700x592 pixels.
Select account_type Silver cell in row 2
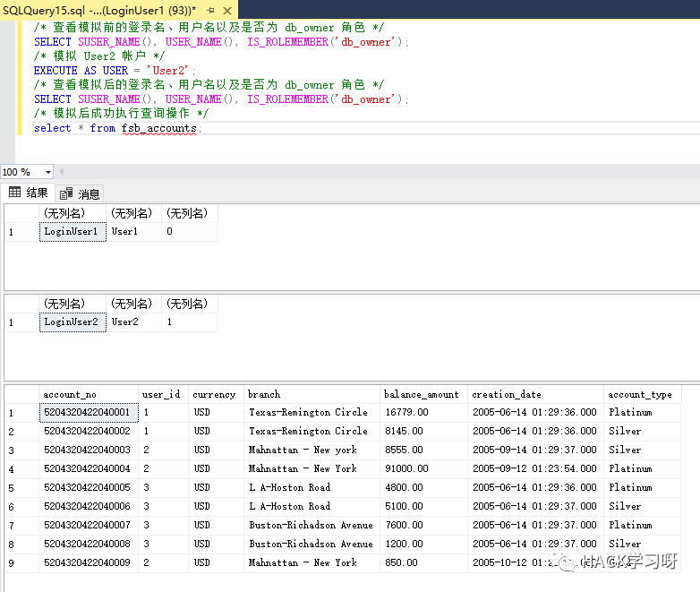pyautogui.click(x=643, y=431)
